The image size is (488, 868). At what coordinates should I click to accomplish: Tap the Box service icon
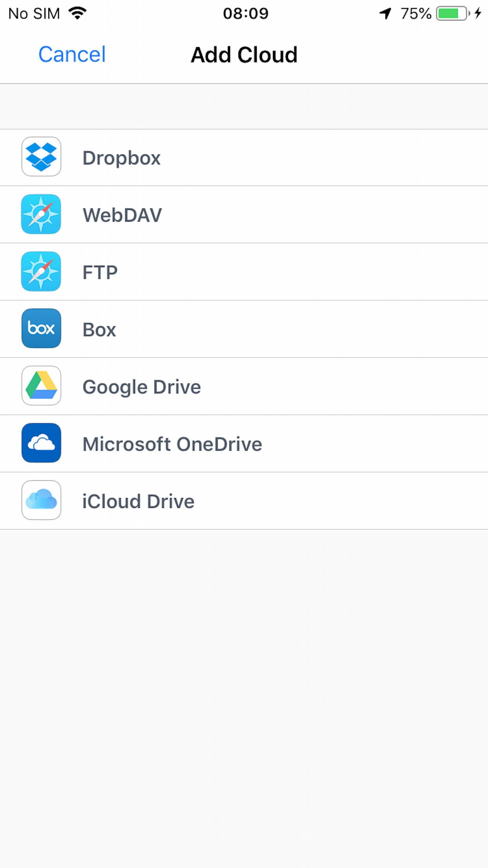(x=41, y=329)
